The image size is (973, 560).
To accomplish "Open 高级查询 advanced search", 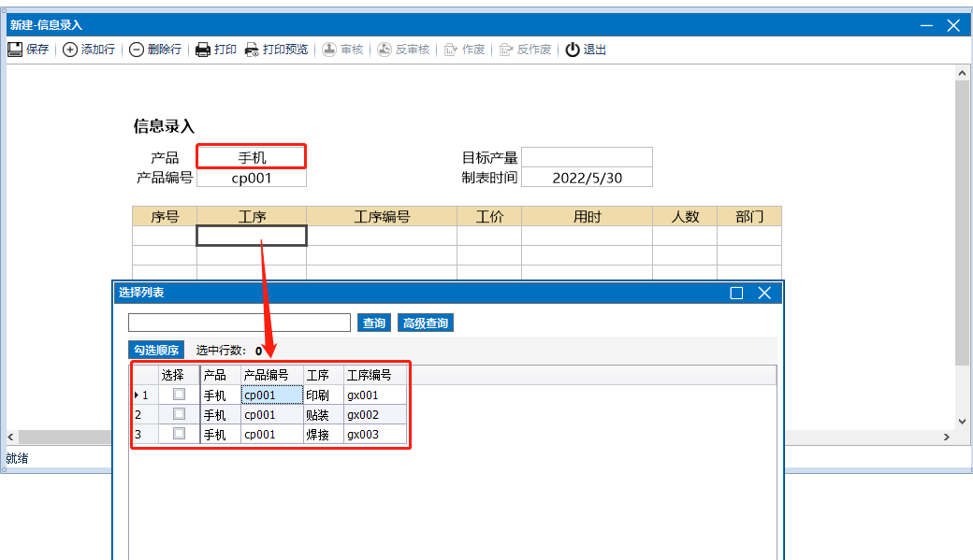I will (x=426, y=323).
